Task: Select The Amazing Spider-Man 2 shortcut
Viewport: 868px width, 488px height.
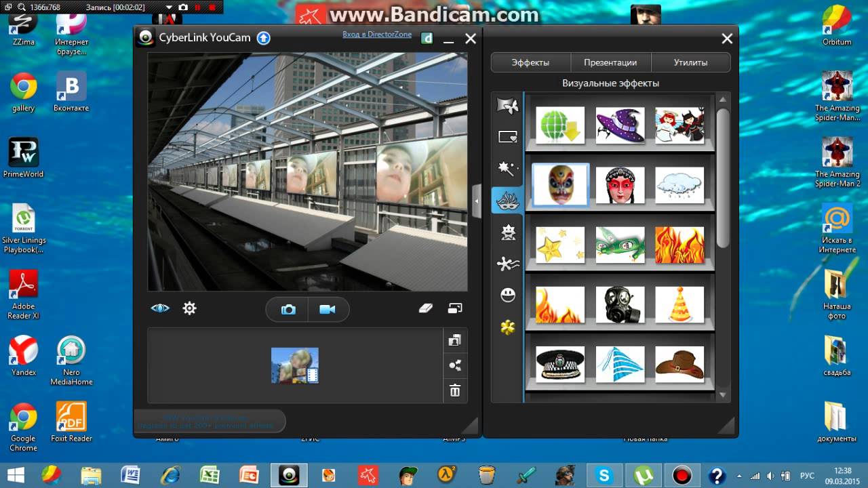Action: click(837, 163)
